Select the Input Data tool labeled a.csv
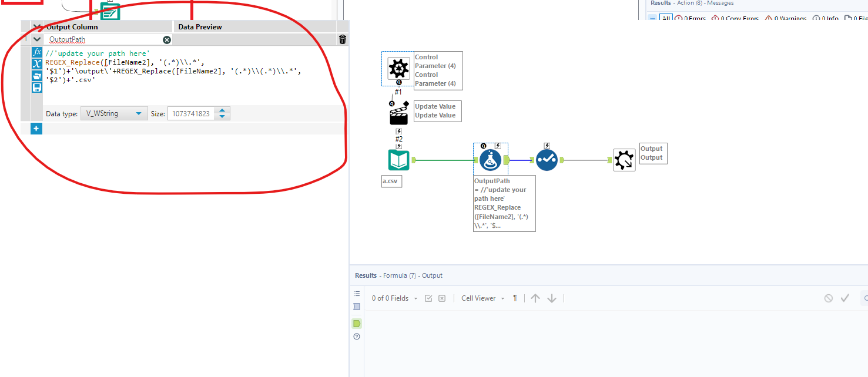 (399, 159)
